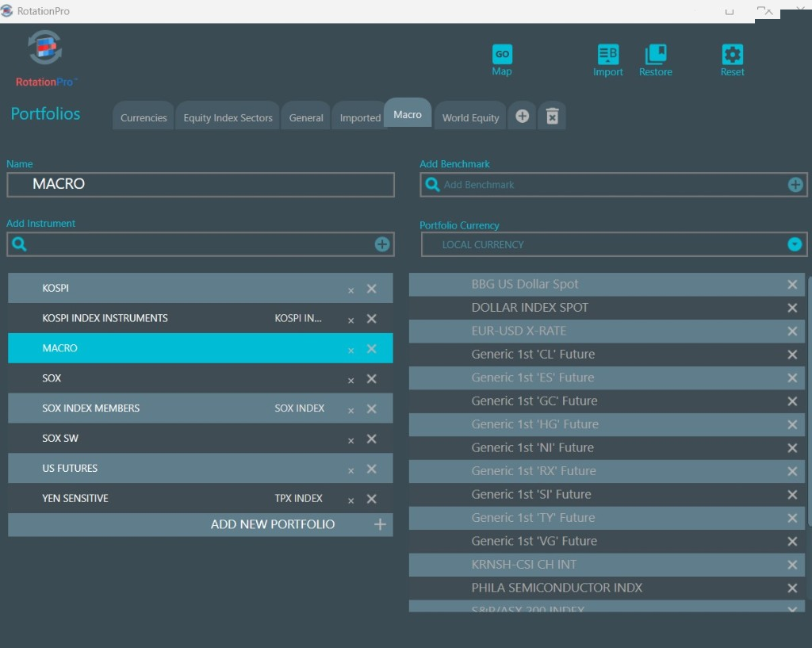
Task: Remove Generic 1st 'SI' Future
Action: coord(792,494)
